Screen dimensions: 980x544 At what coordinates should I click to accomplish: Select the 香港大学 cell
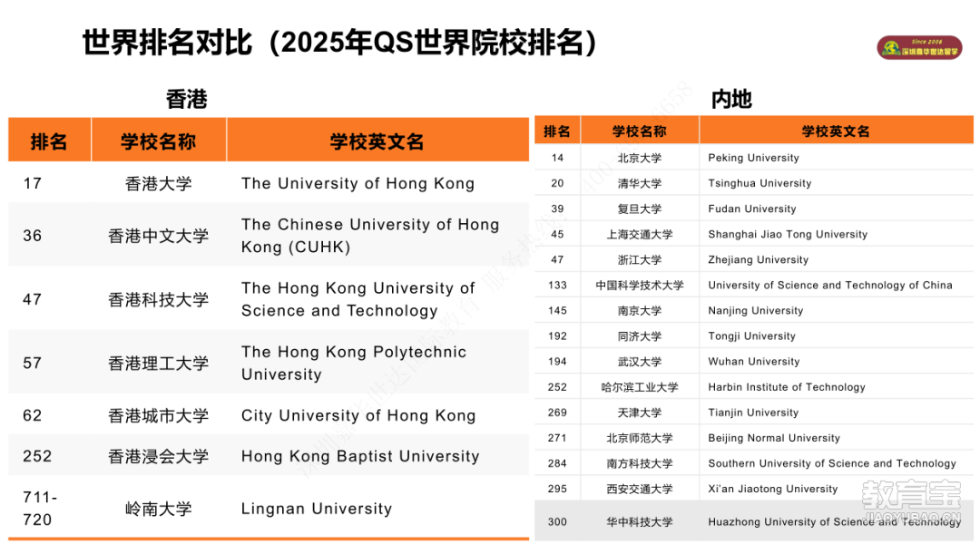[158, 184]
